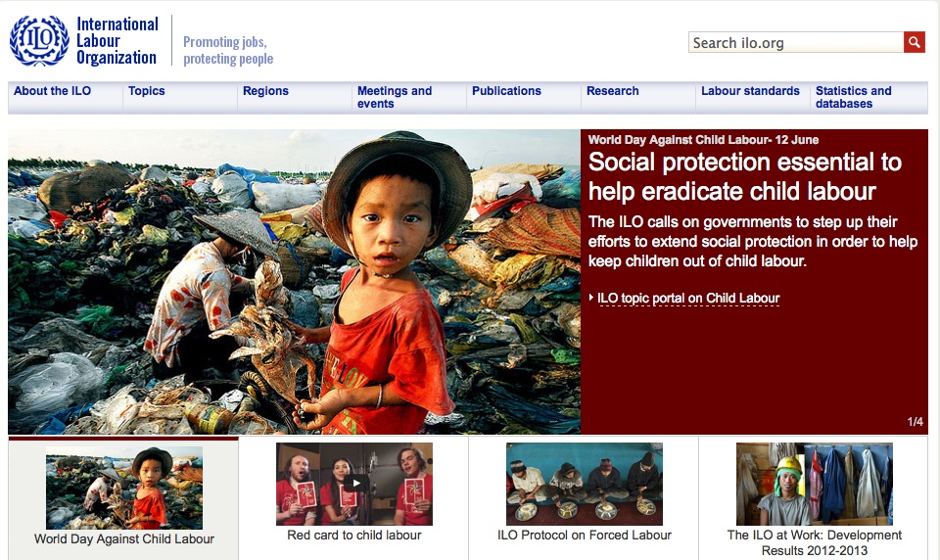Screen dimensions: 940x560
Task: Open the Labour standards menu
Action: pyautogui.click(x=751, y=91)
